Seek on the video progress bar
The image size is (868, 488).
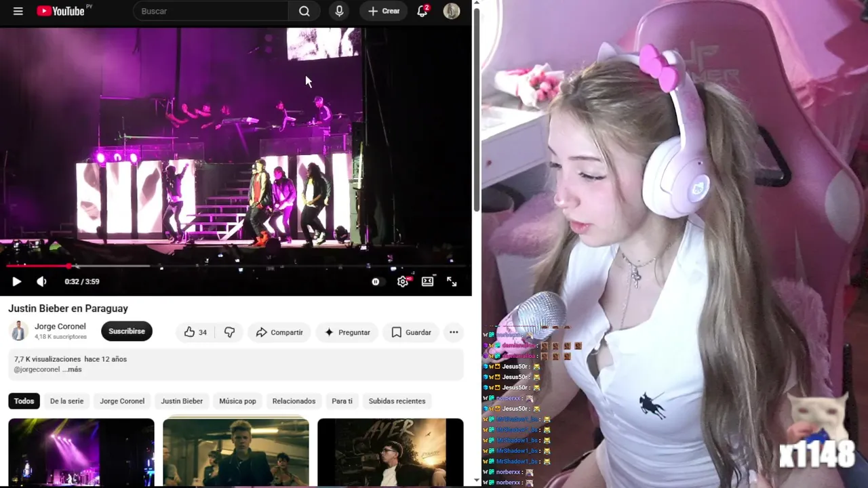235,266
